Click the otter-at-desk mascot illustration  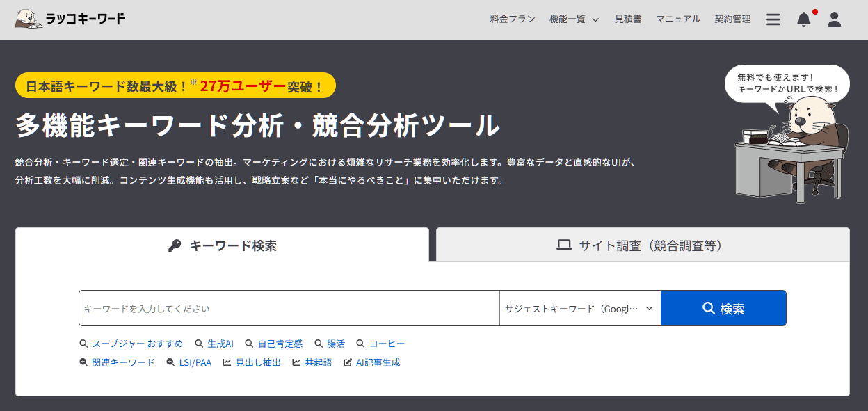pyautogui.click(x=791, y=150)
